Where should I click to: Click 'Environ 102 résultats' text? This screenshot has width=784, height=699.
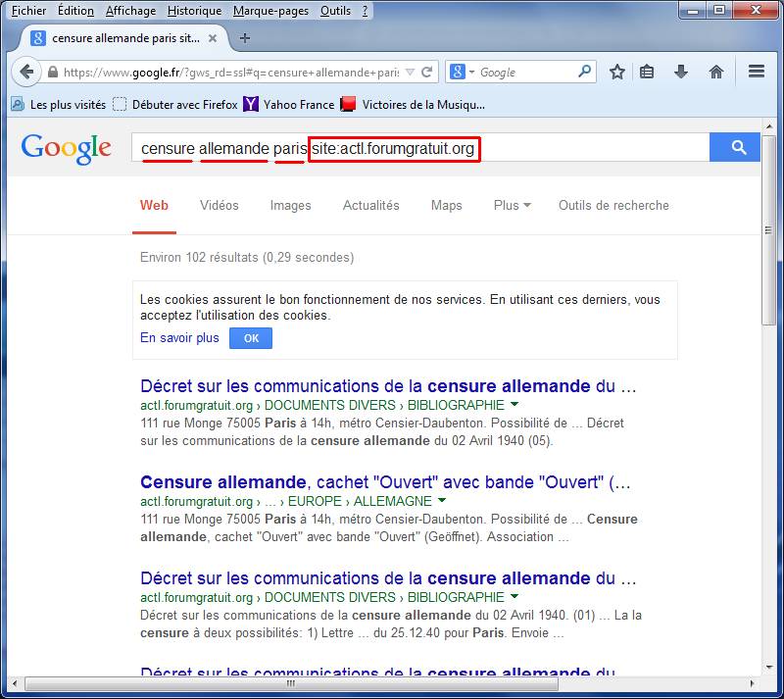tap(247, 257)
